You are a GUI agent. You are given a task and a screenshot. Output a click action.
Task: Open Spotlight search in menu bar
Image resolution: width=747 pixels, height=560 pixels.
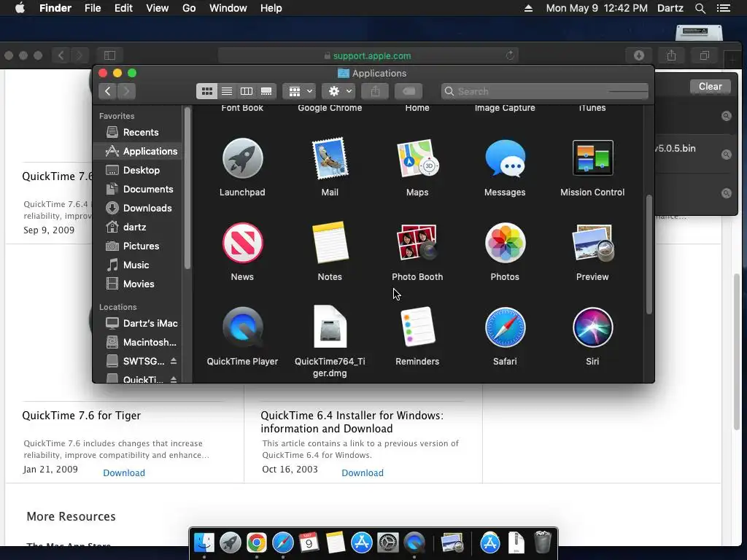(700, 8)
